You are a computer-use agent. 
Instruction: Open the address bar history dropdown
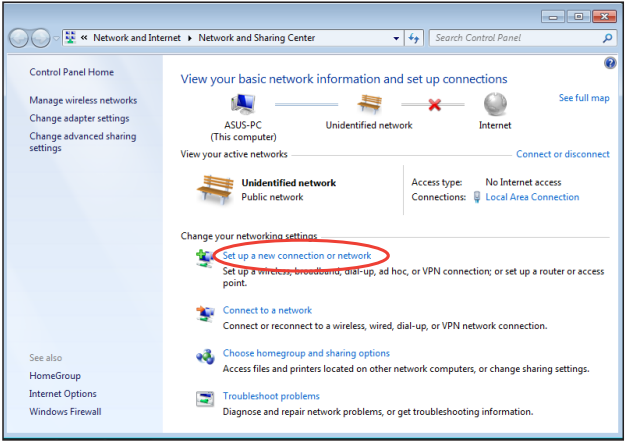[396, 38]
